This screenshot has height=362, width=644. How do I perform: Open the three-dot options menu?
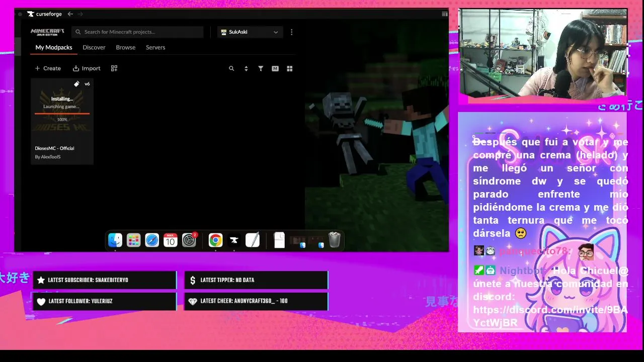pyautogui.click(x=291, y=32)
